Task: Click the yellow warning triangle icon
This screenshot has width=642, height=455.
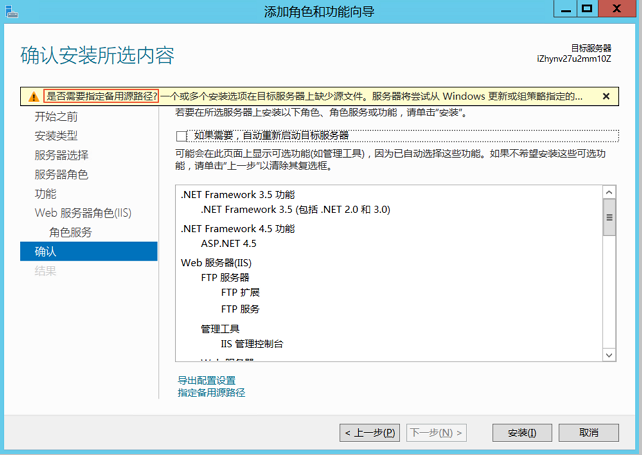Action: click(34, 97)
